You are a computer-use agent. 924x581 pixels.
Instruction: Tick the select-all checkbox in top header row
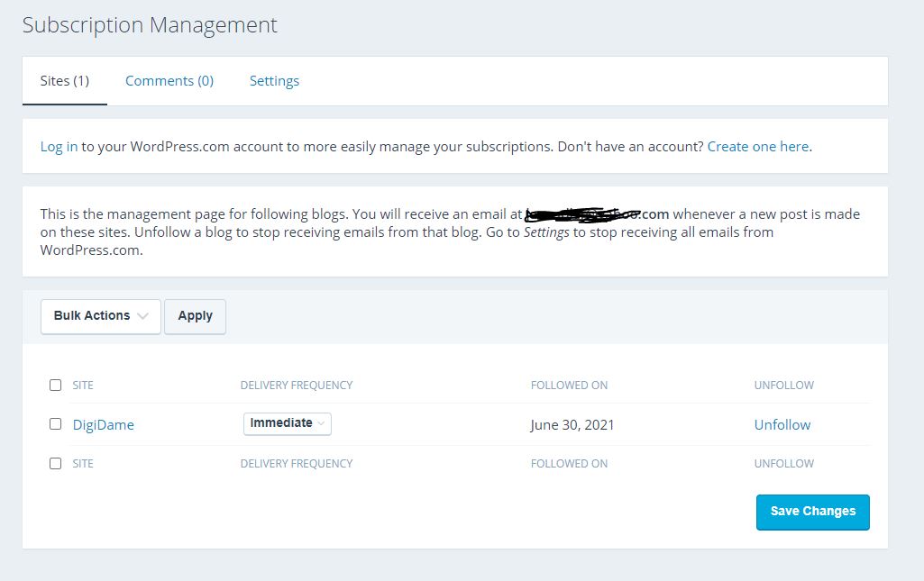pos(56,386)
